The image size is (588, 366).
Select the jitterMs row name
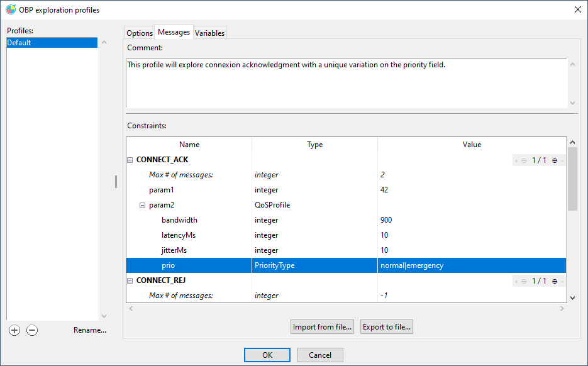coord(174,250)
